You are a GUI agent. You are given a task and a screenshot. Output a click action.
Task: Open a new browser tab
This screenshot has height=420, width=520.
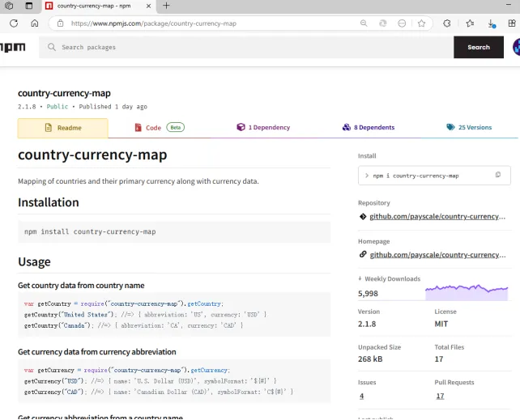point(166,6)
